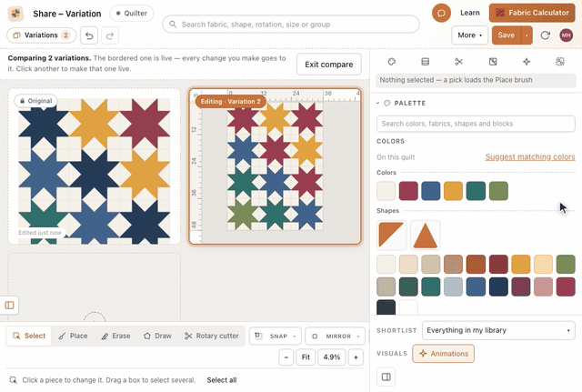
Task: Pick the blue color used on this quilt
Action: (x=431, y=191)
